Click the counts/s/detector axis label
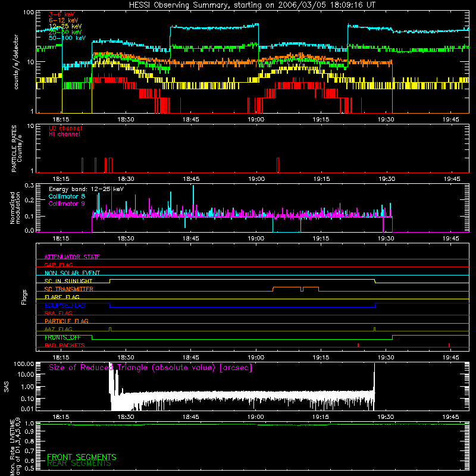 click(x=16, y=62)
